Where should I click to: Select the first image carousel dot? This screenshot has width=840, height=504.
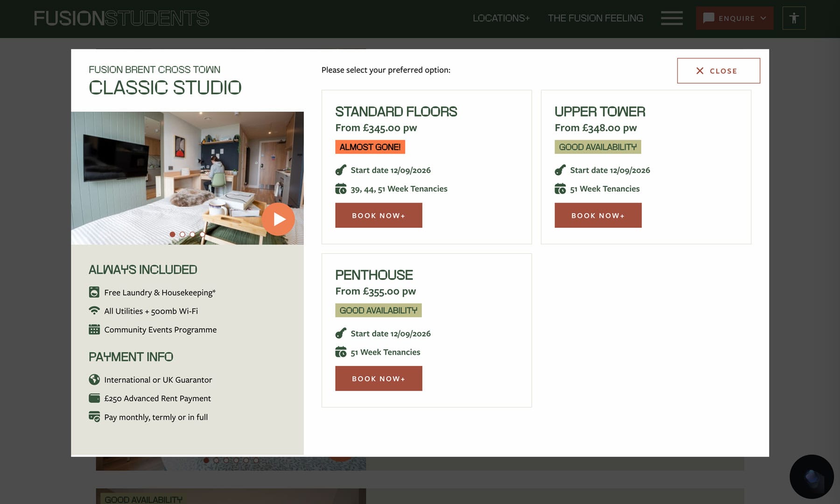[x=173, y=234]
